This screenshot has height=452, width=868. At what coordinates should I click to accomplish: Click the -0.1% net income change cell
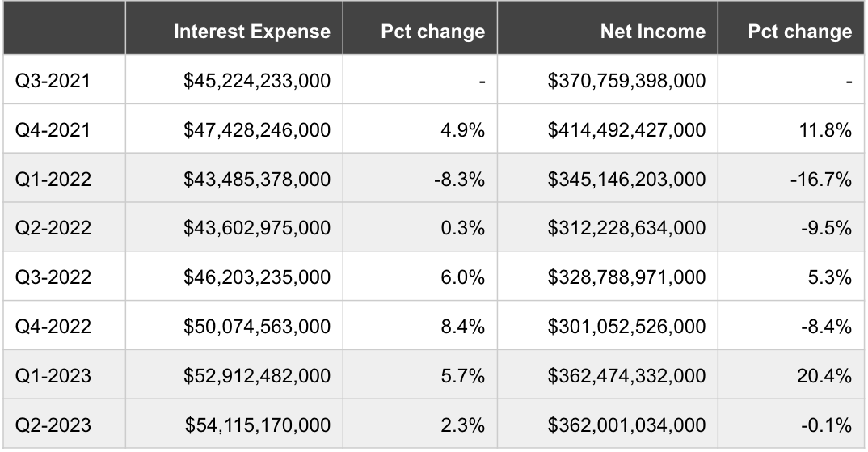click(x=828, y=425)
